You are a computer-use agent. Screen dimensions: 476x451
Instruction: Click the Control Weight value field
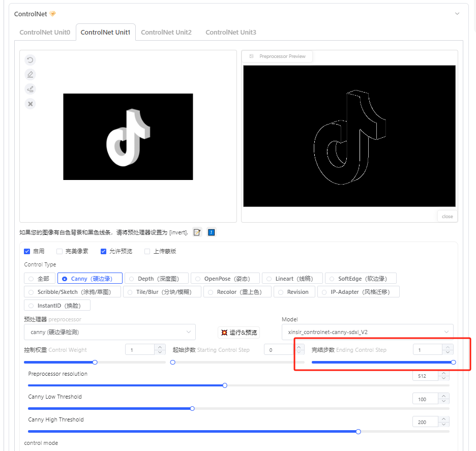coord(140,350)
